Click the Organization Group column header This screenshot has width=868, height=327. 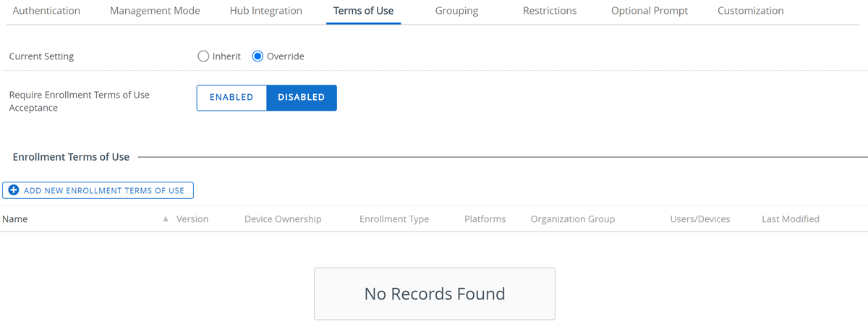click(x=573, y=218)
